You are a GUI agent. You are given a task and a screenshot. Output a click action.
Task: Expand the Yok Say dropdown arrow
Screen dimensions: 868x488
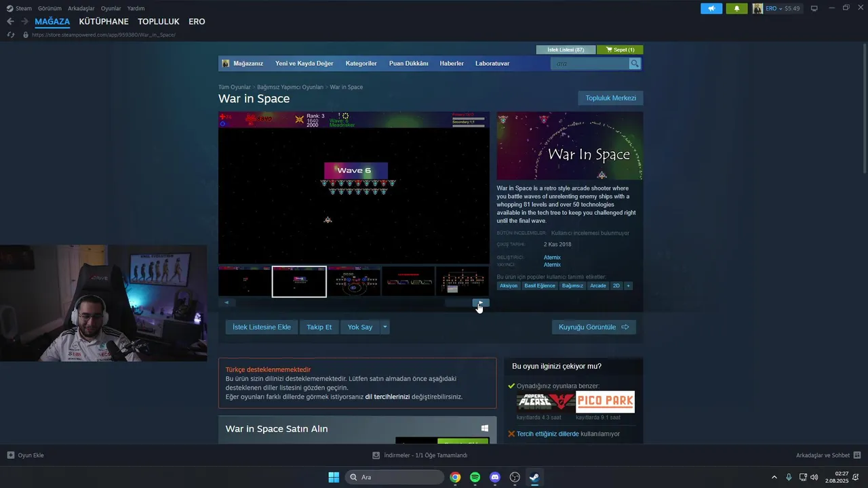click(384, 327)
